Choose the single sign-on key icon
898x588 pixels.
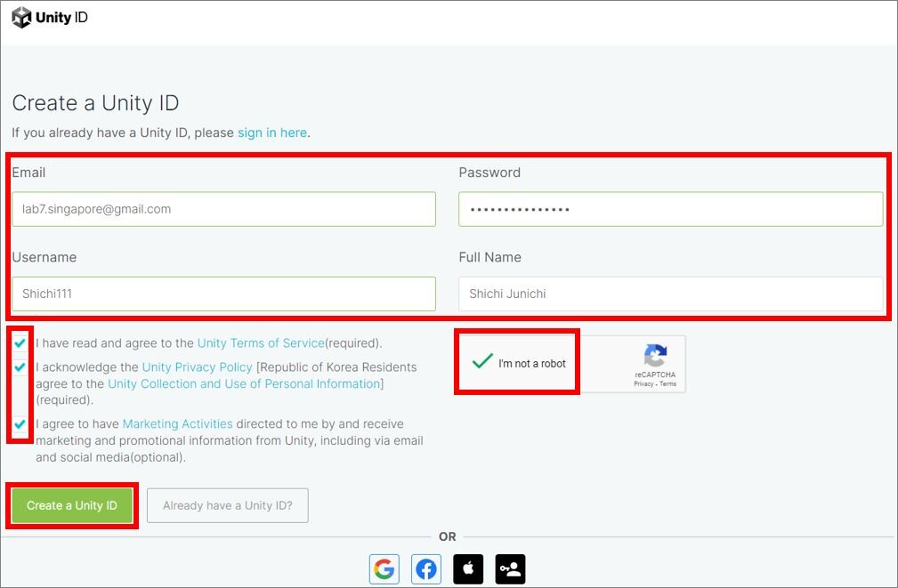510,569
